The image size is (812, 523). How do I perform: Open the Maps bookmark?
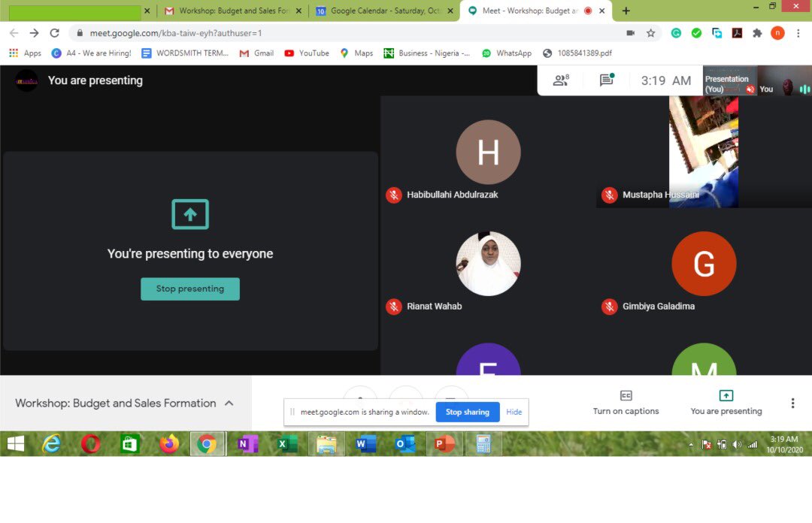click(x=356, y=53)
